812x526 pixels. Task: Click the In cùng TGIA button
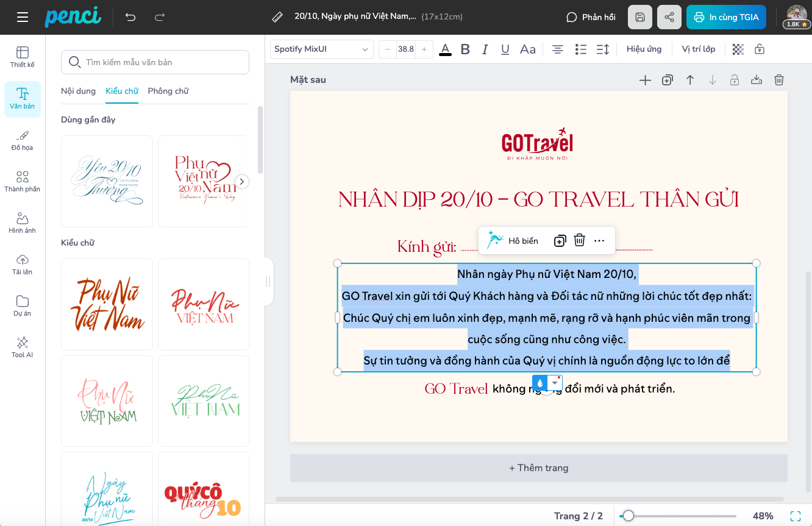click(727, 17)
